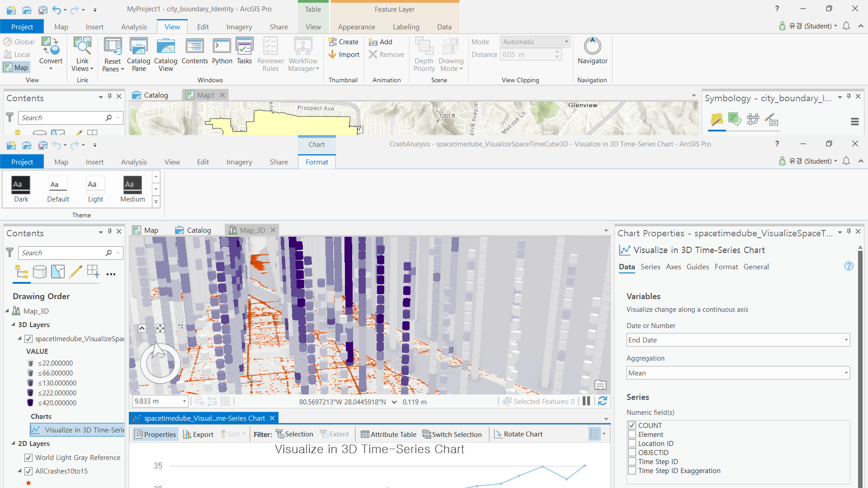This screenshot has height=488, width=868.
Task: Apply the Light chart theme
Action: point(95,189)
